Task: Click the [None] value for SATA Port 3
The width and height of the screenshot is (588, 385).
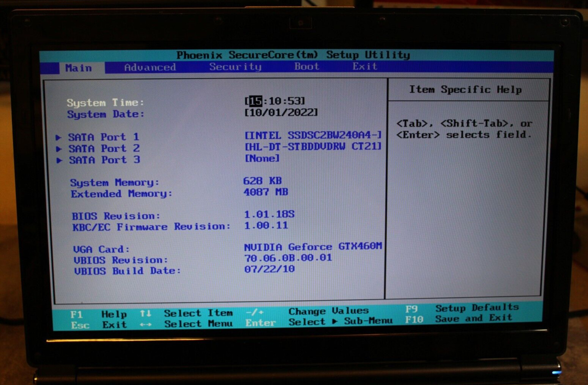Action: tap(262, 158)
